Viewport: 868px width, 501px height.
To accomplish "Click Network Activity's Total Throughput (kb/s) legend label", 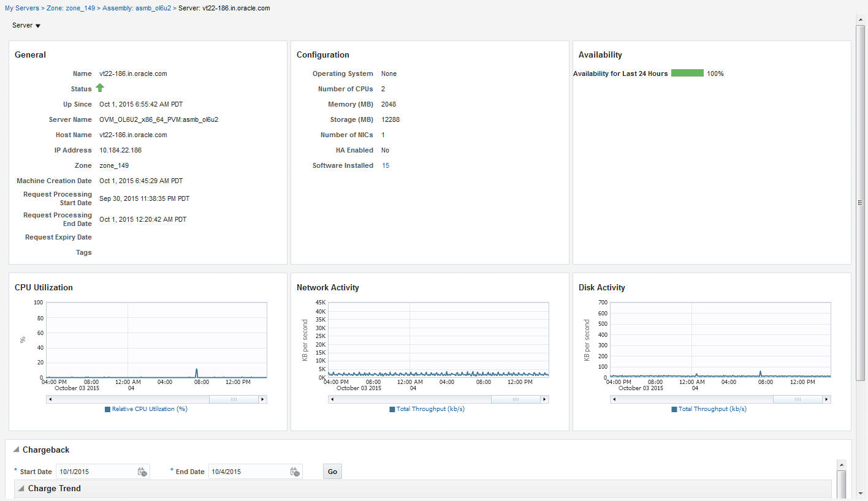I will [430, 409].
